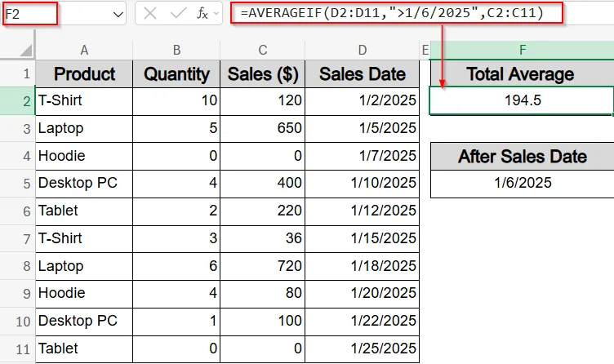
Task: Click the Sales Date header cell
Action: click(x=363, y=73)
